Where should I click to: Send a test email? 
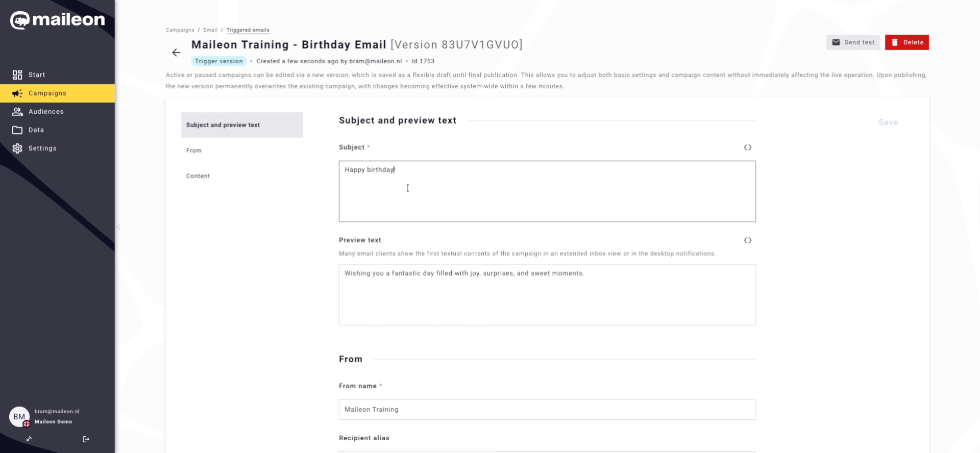point(852,42)
